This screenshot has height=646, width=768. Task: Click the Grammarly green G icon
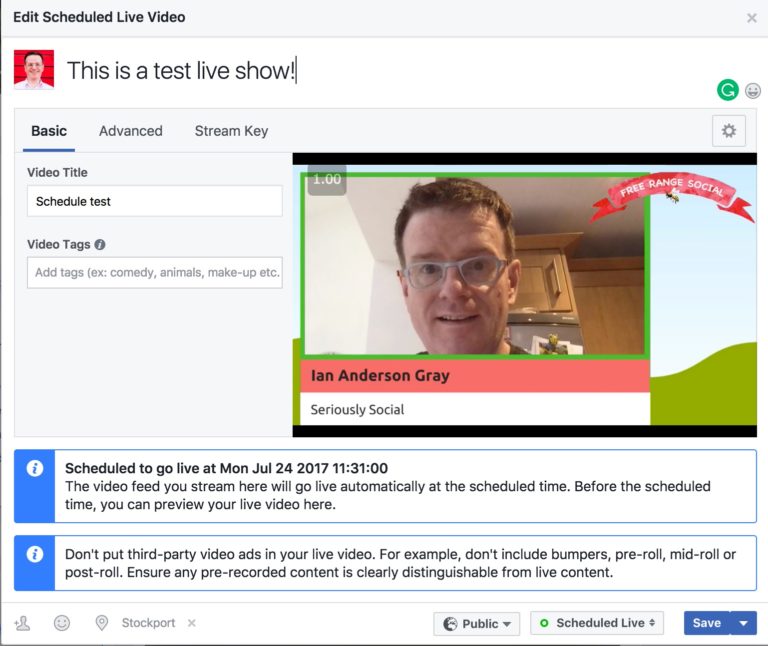pyautogui.click(x=727, y=90)
